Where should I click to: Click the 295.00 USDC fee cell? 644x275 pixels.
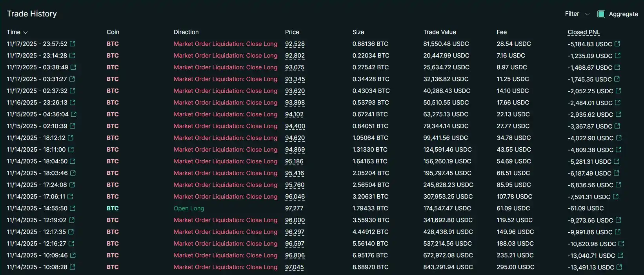tap(515, 267)
